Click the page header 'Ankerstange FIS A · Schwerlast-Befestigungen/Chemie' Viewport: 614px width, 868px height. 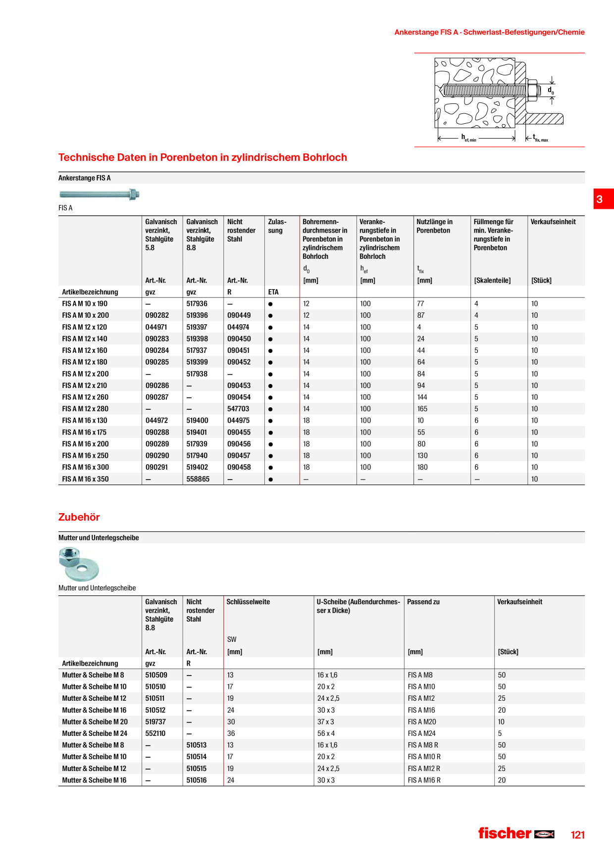click(489, 32)
